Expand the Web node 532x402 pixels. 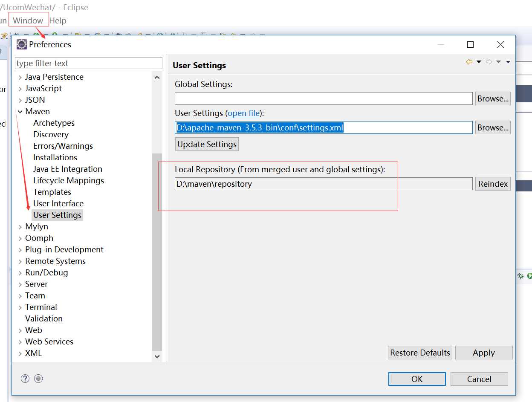coord(20,330)
